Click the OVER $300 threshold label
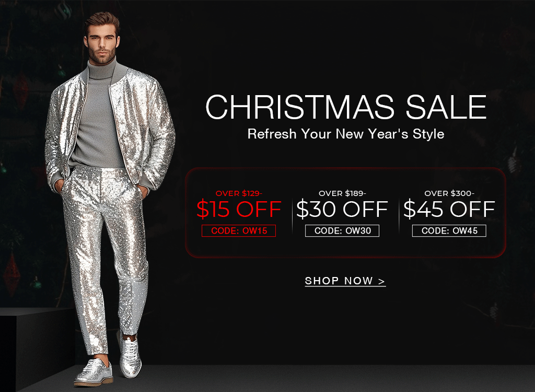The image size is (535, 392). [x=449, y=193]
